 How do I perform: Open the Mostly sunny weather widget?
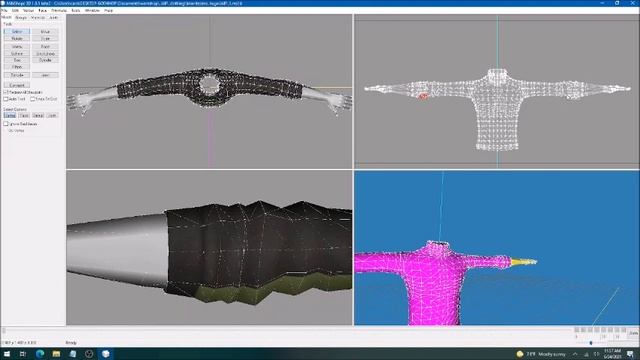pyautogui.click(x=541, y=354)
